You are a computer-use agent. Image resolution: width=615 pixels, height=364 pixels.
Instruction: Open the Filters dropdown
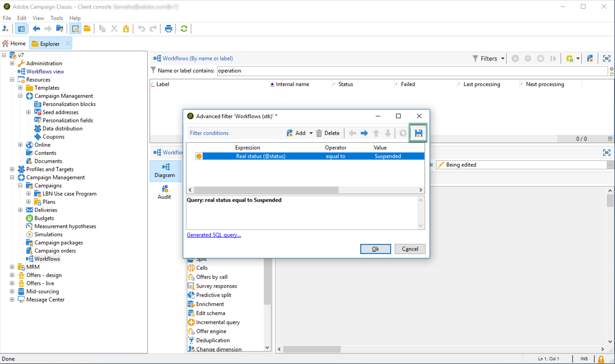click(x=489, y=58)
